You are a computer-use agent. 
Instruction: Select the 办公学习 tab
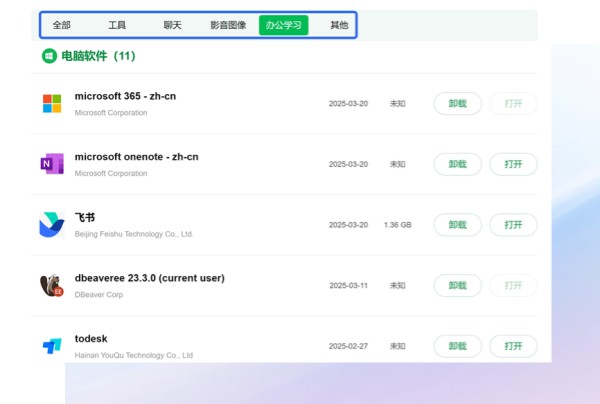[284, 25]
